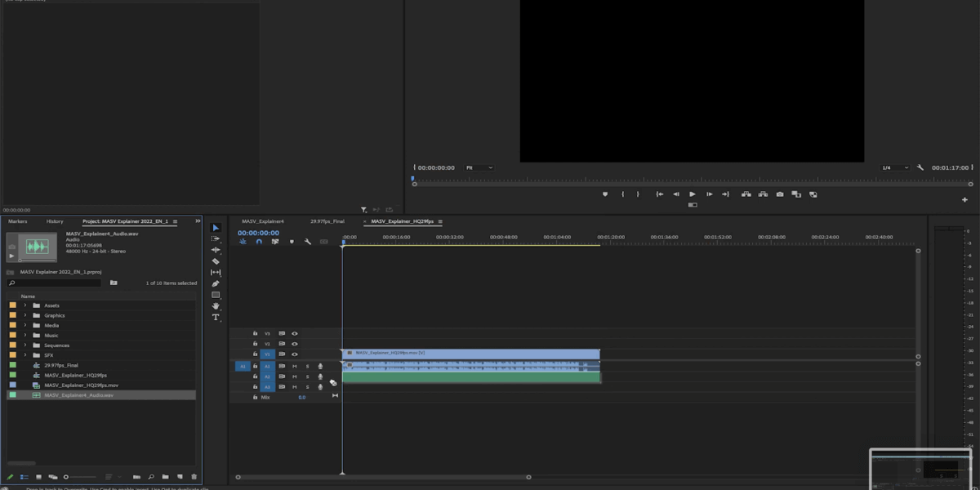Open 29.97fps_Final sequence tab

pyautogui.click(x=327, y=221)
